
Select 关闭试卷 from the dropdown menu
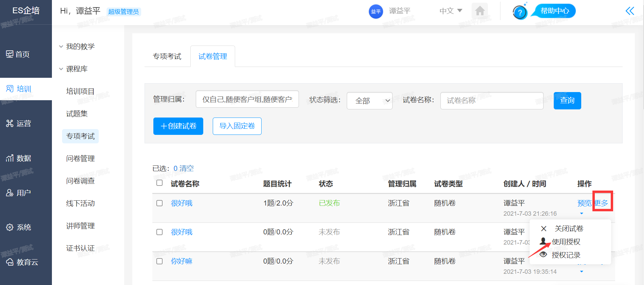click(x=569, y=229)
